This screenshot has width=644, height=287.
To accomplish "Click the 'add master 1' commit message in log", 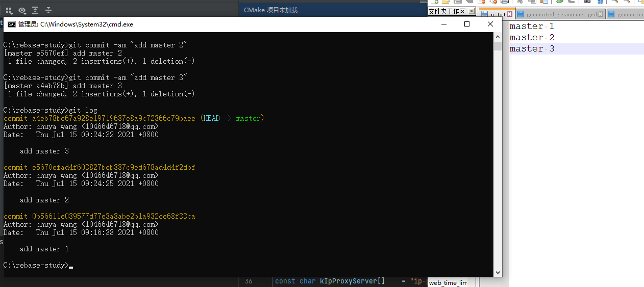I will [x=44, y=249].
